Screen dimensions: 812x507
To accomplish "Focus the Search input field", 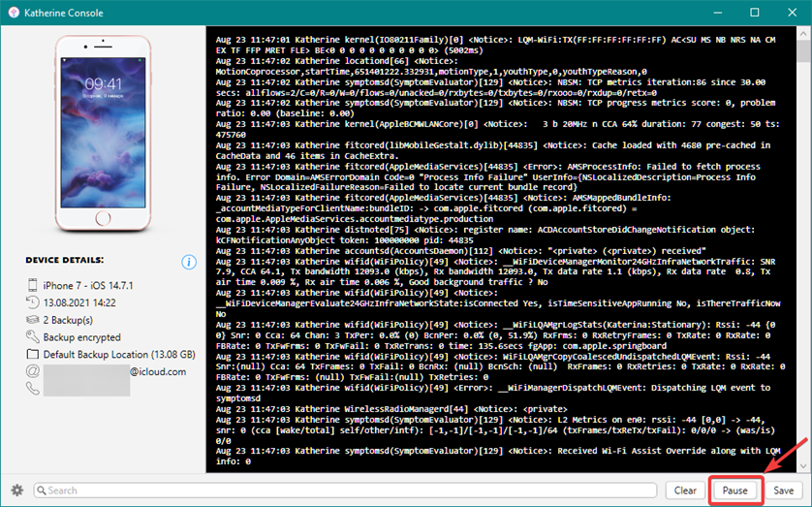I will pos(345,491).
